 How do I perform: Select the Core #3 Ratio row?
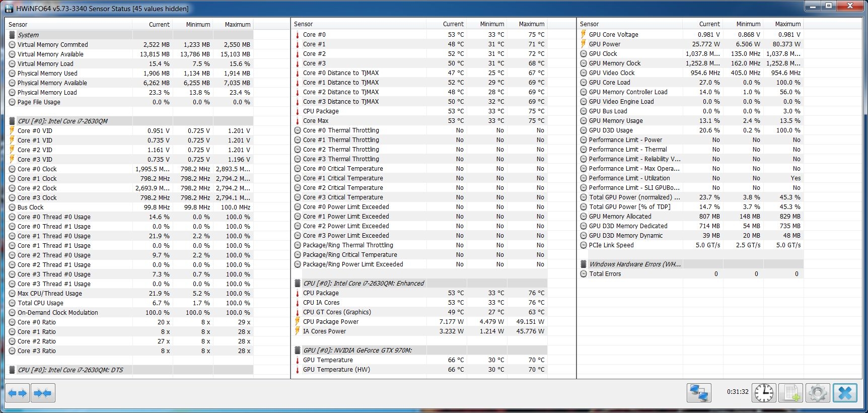130,351
